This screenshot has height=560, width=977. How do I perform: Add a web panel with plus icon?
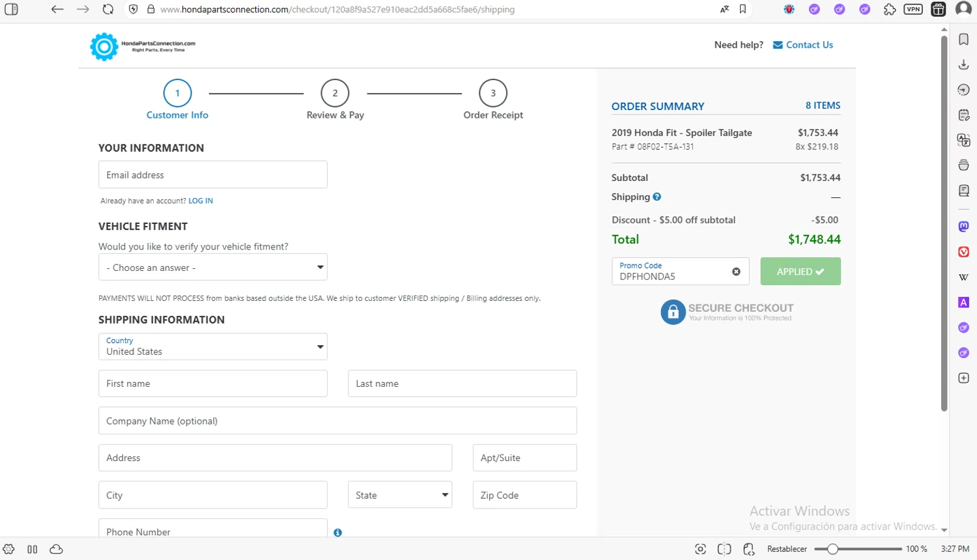pyautogui.click(x=964, y=378)
